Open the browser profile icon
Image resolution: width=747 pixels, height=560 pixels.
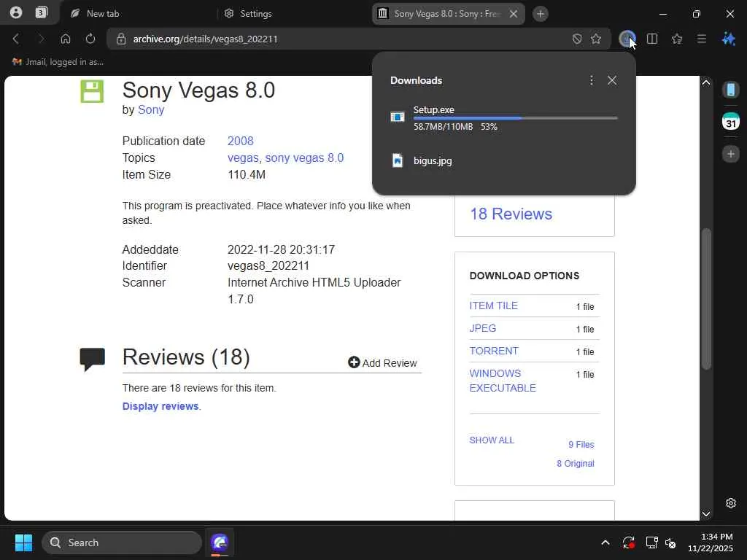tap(16, 13)
